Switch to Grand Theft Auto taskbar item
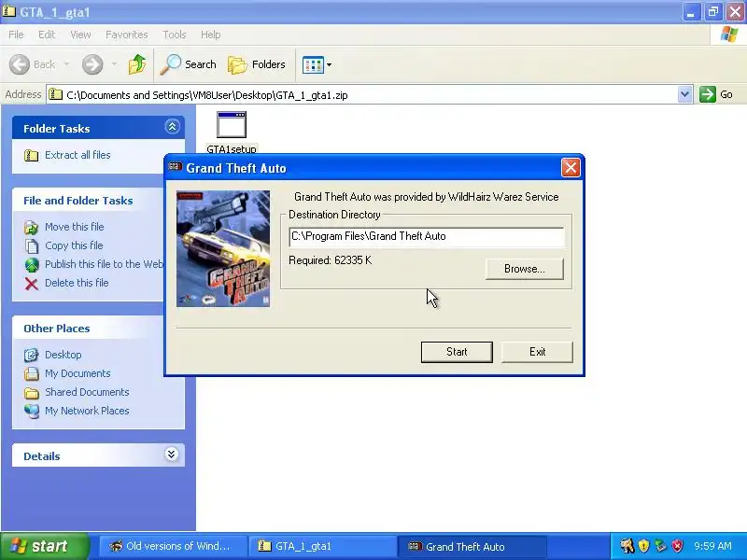The height and width of the screenshot is (560, 747). pos(472,546)
